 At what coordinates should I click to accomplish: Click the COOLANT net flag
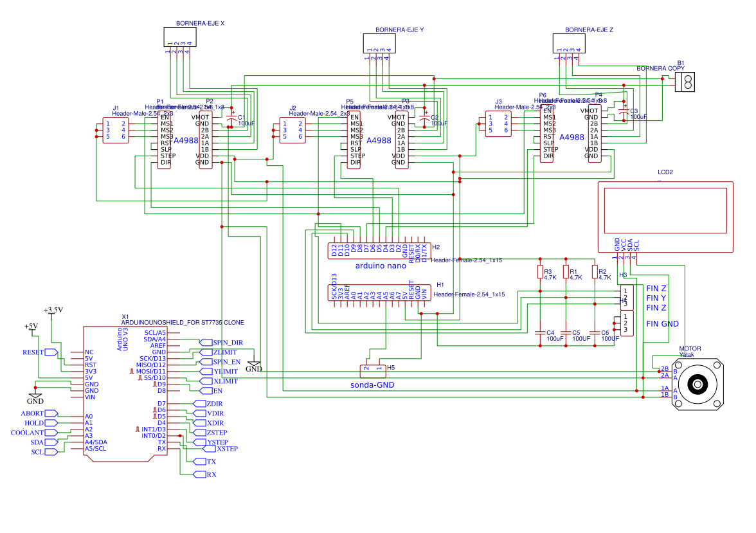point(34,433)
